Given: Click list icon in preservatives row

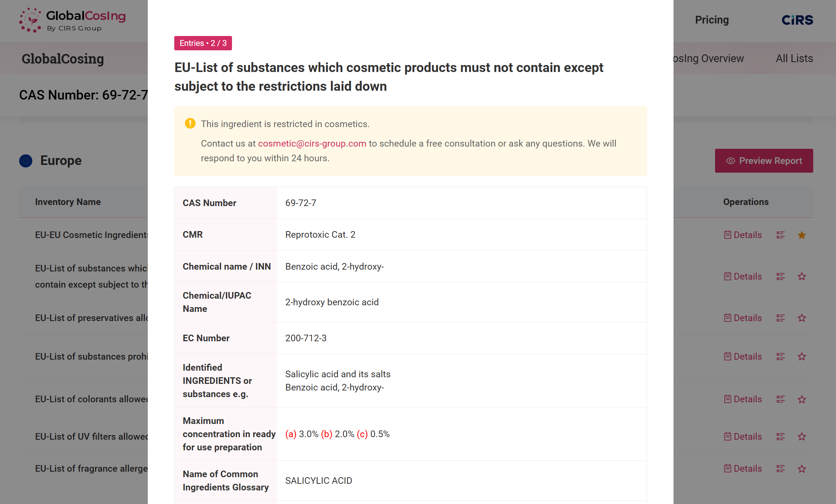Looking at the screenshot, I should pyautogui.click(x=780, y=318).
